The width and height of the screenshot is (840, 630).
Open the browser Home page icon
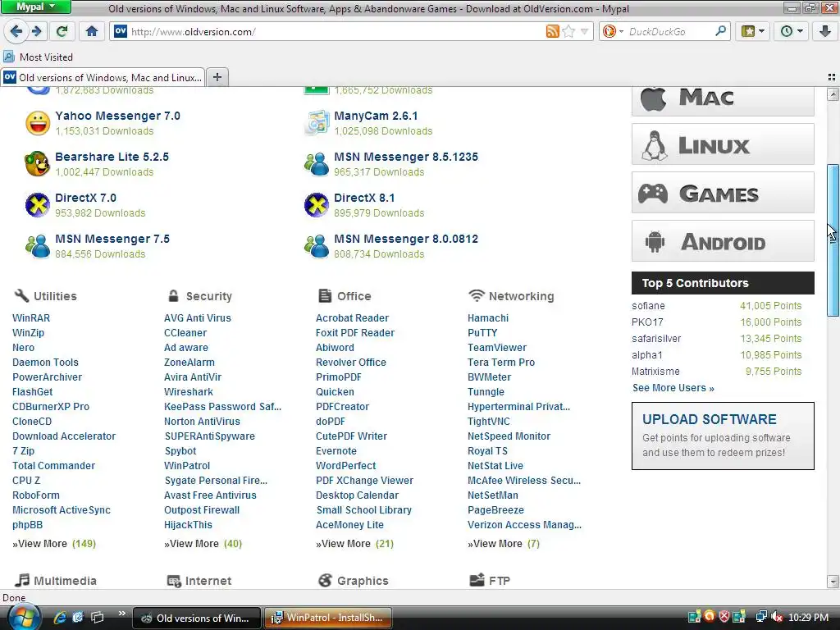click(x=92, y=32)
